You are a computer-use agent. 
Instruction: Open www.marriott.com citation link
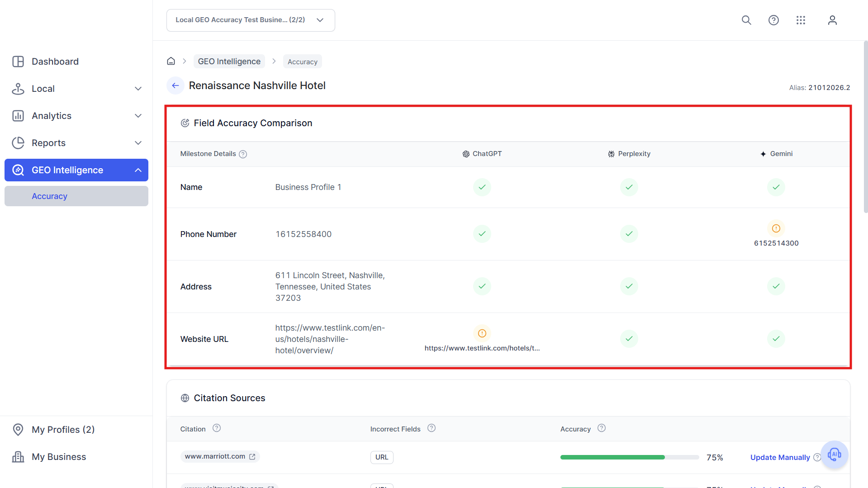220,457
